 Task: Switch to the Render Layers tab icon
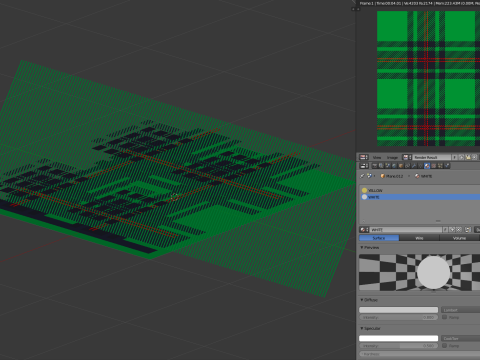(381, 166)
